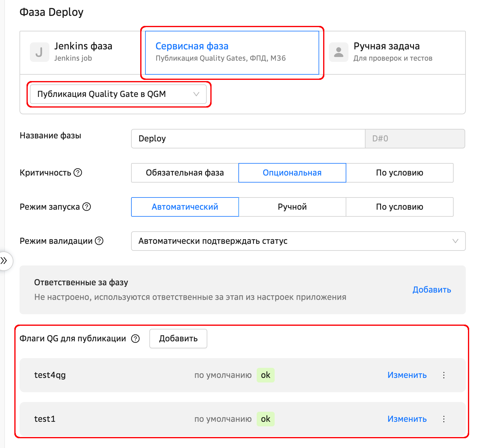Click the Название фазы field containing Deploy
Screen dimensions: 478x448
click(x=248, y=139)
